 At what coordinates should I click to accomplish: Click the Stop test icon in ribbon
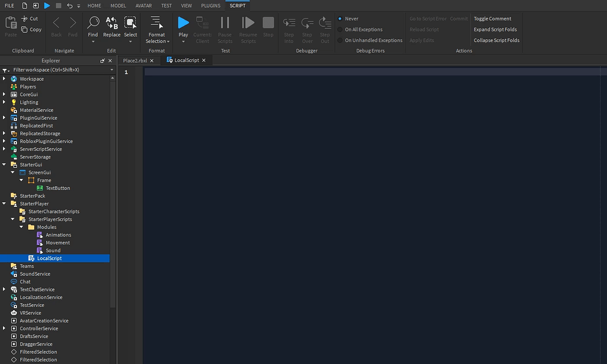pyautogui.click(x=269, y=23)
